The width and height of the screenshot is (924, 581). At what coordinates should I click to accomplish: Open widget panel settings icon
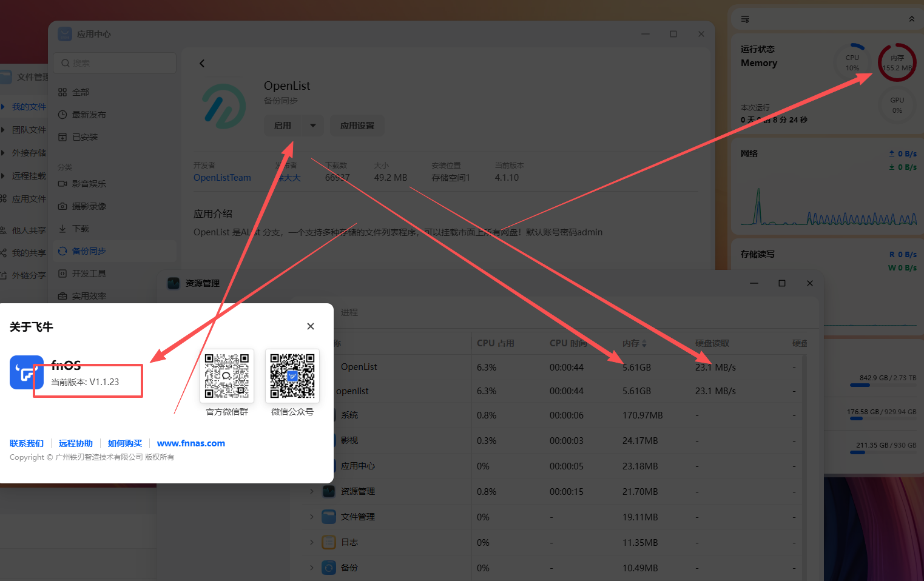coord(745,19)
